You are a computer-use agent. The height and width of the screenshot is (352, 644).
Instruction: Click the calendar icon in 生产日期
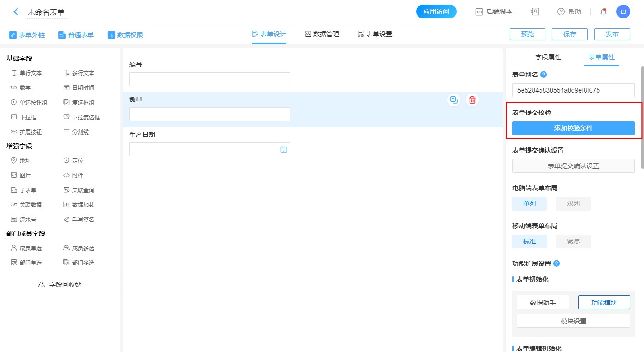[284, 149]
